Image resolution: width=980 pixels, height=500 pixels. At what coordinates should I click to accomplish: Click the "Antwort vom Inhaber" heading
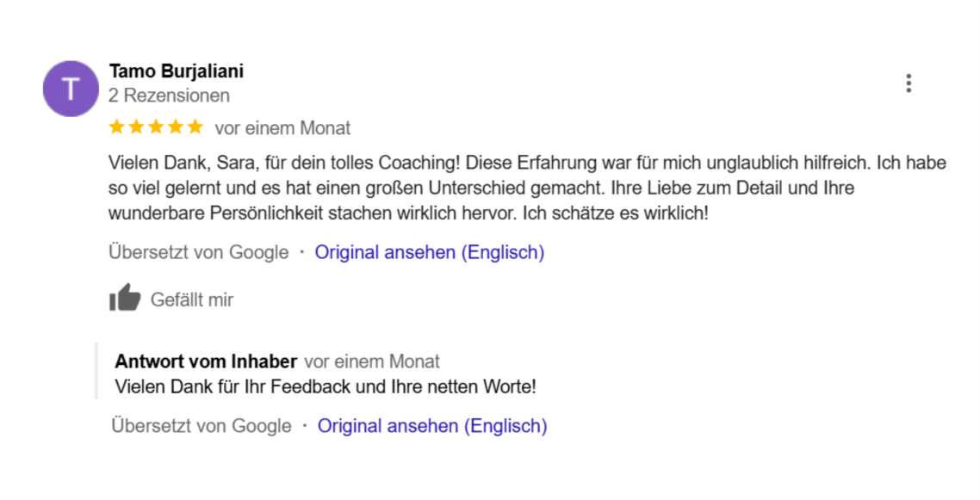[206, 361]
